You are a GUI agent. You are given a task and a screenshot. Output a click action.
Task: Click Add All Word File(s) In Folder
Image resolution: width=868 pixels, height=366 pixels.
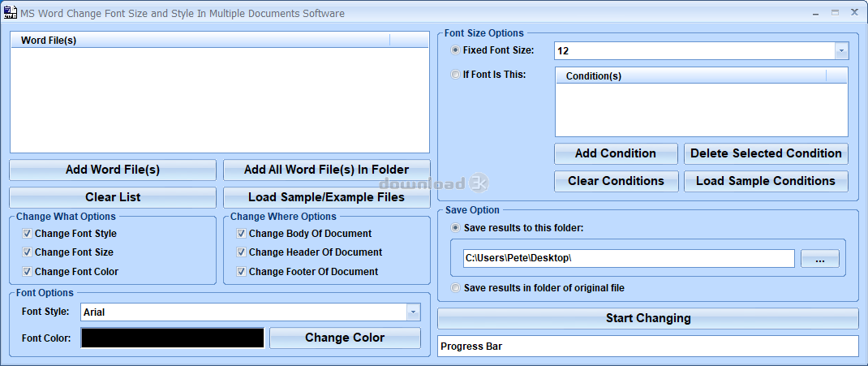[x=327, y=170]
